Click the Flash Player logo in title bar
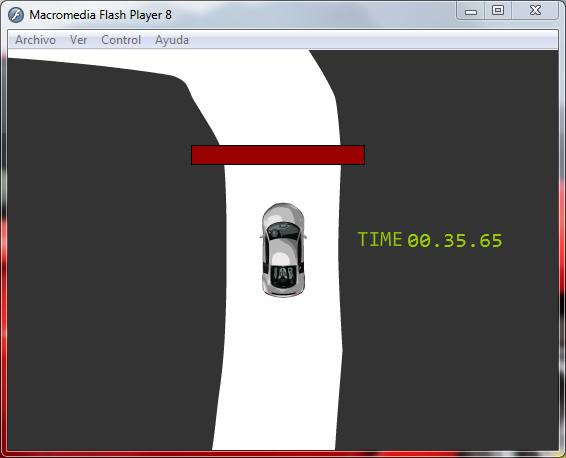 click(x=16, y=15)
